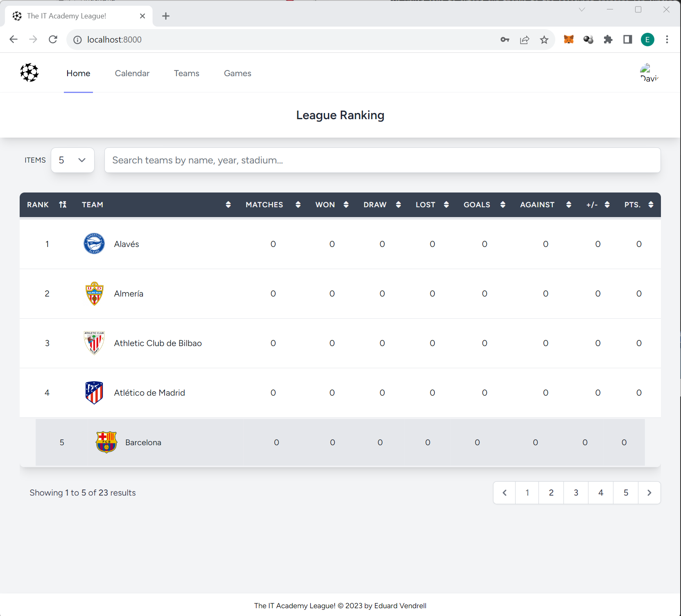The image size is (681, 616).
Task: Toggle sorting on the GOALS column
Action: point(503,205)
